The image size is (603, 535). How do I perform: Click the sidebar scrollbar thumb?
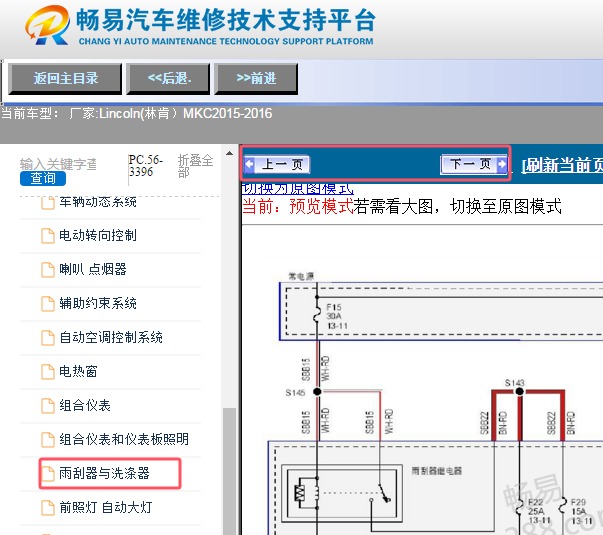tap(230, 471)
